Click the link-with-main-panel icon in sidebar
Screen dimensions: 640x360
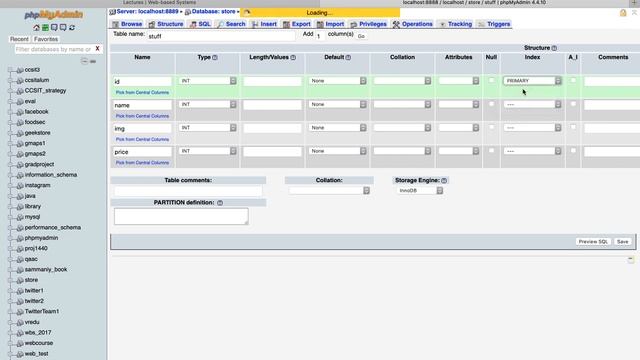click(93, 61)
